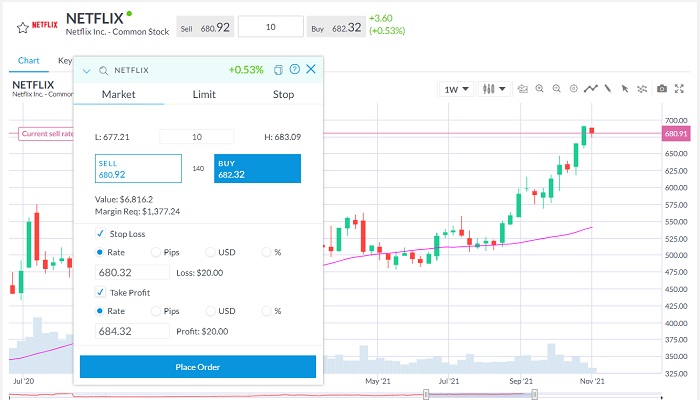The image size is (700, 400).
Task: Close the order panel with X
Action: coord(311,69)
